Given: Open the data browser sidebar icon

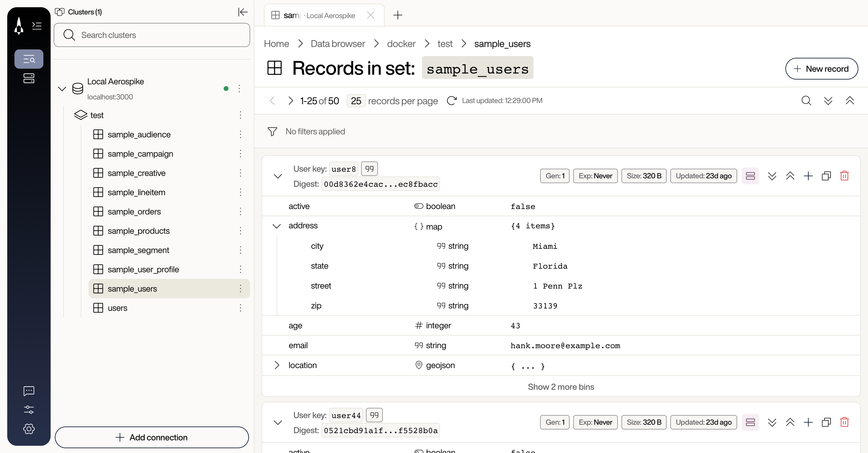Looking at the screenshot, I should click(x=29, y=60).
